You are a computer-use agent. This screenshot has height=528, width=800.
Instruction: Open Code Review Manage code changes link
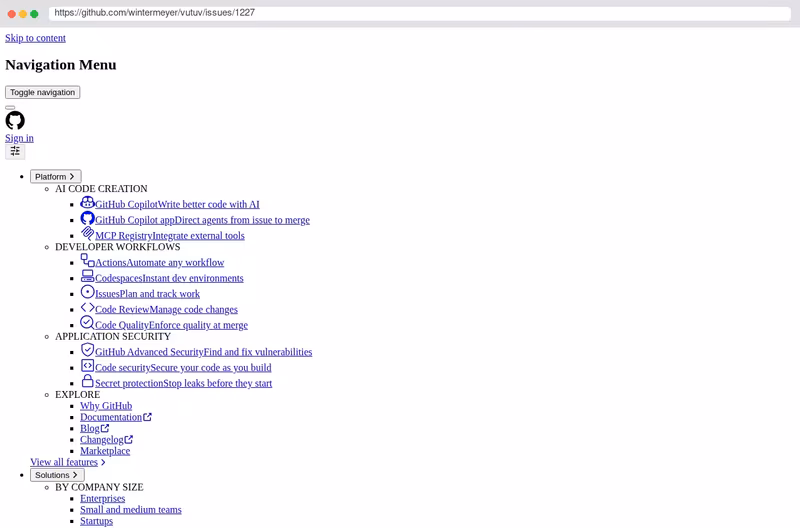point(166,309)
